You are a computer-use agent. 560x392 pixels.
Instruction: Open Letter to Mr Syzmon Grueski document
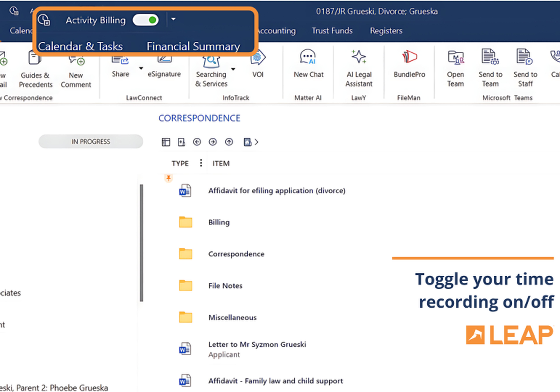pyautogui.click(x=257, y=344)
